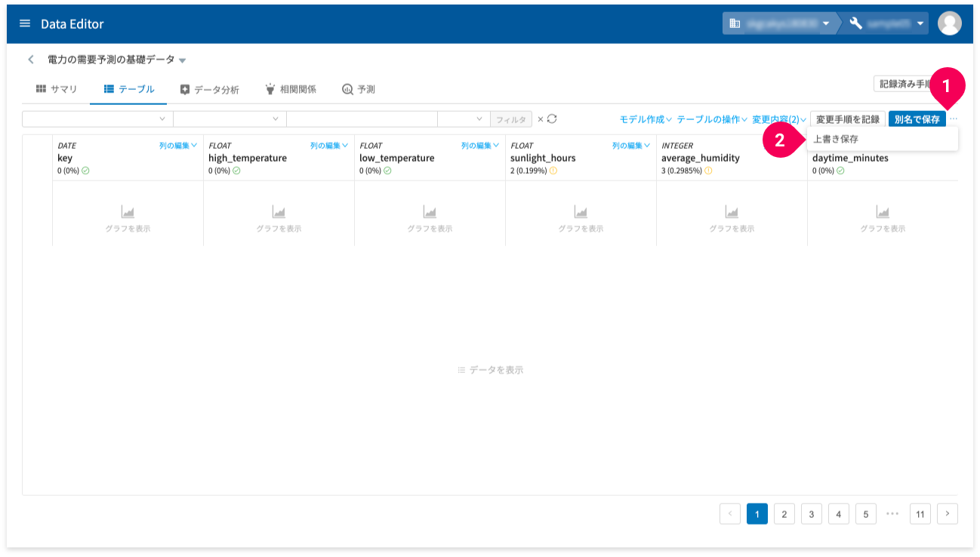Screen dimensions: 980x557
Task: Show graph for average_humidity column
Action: (732, 220)
